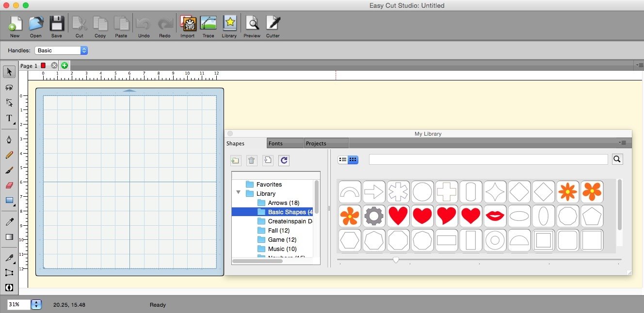Switch library to grid thumbnail view

click(x=353, y=159)
